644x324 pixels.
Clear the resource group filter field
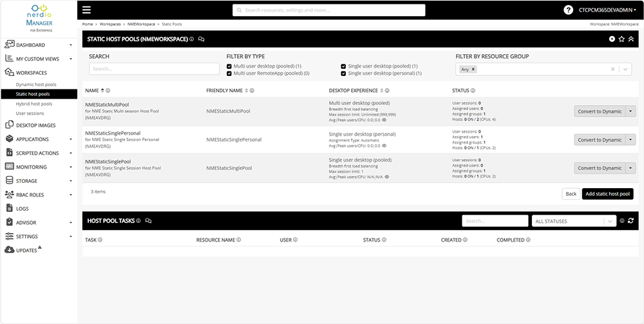click(x=613, y=69)
